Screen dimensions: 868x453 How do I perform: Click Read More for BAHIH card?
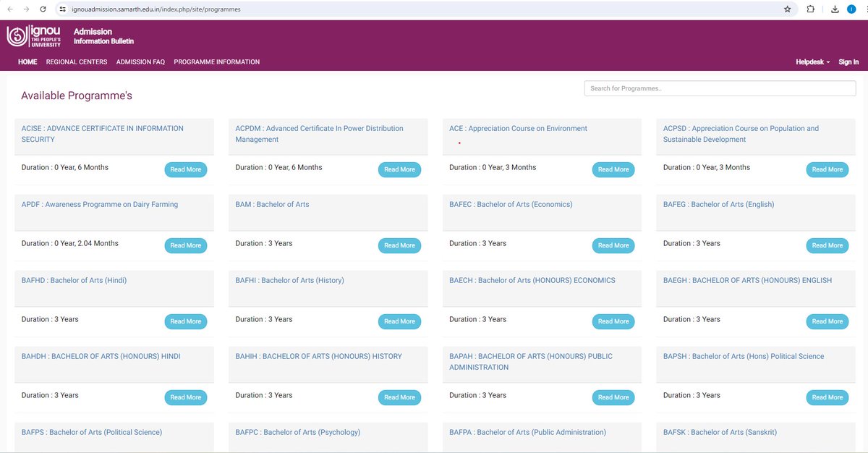click(400, 397)
